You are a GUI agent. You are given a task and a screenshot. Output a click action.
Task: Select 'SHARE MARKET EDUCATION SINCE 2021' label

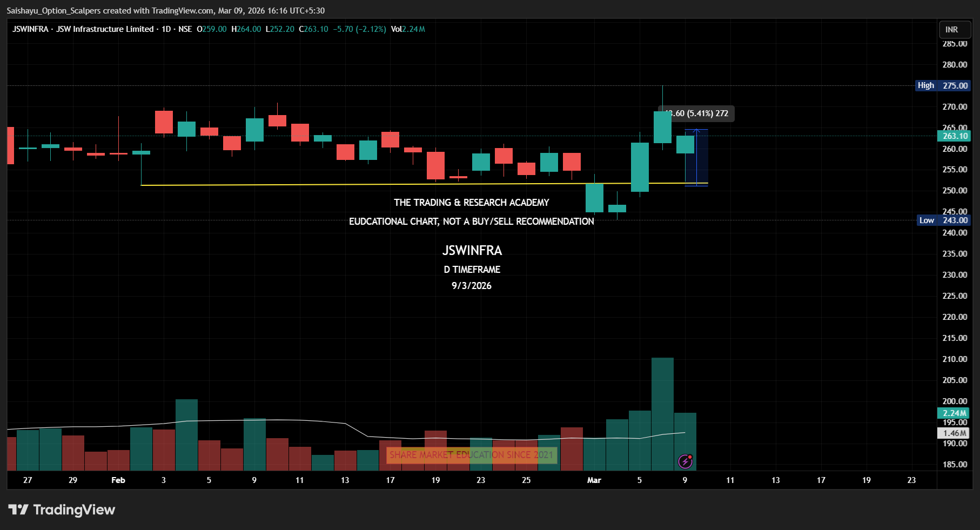(x=472, y=455)
